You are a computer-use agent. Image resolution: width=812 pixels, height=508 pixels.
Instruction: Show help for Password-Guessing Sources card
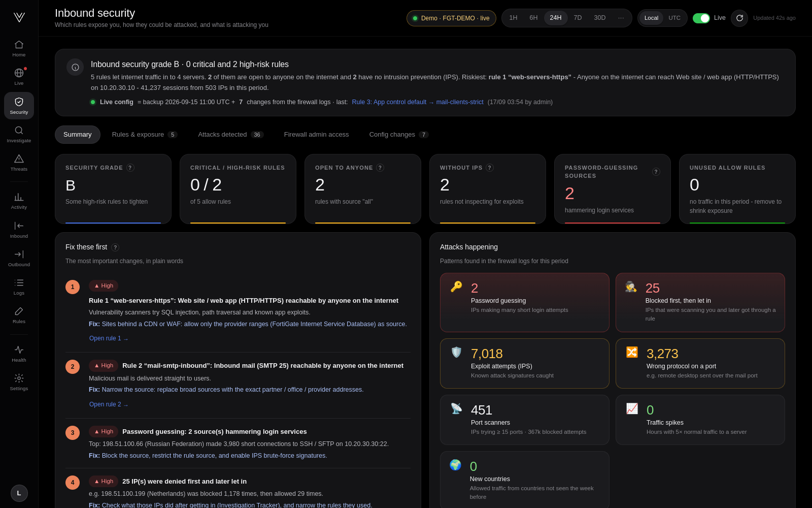click(656, 172)
